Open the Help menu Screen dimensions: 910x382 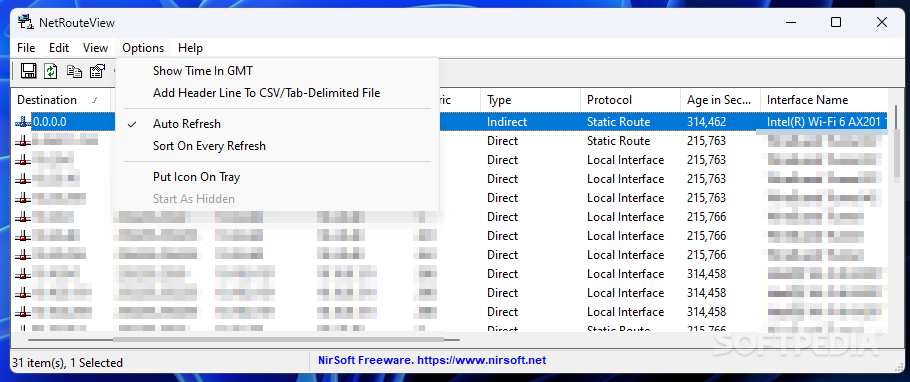coord(190,48)
